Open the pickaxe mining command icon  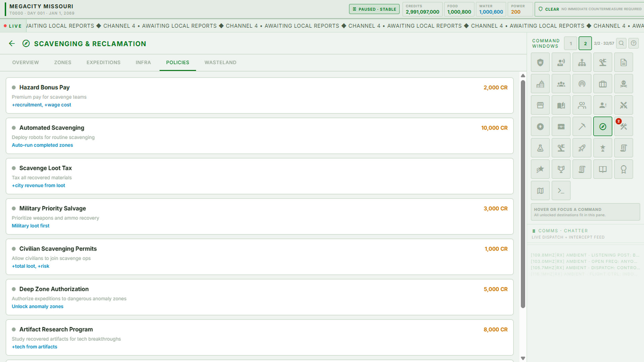click(x=582, y=127)
